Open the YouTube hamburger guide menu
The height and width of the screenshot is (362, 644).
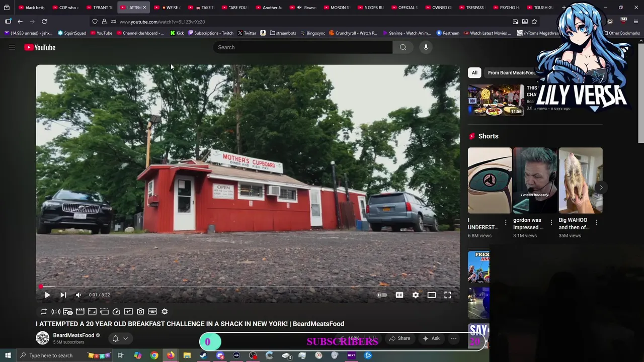coord(12,47)
